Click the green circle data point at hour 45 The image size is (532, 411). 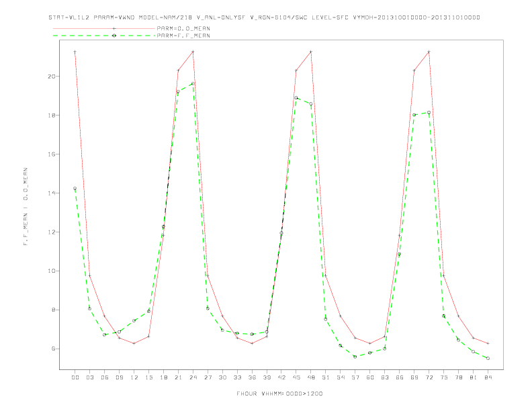tap(296, 98)
